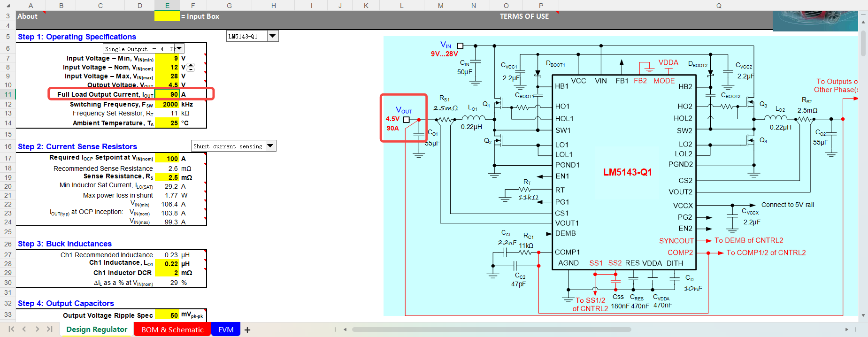Viewport: 868px width, 337px height.
Task: Click the LM5143-Q1 chip label in schematic
Action: (627, 172)
